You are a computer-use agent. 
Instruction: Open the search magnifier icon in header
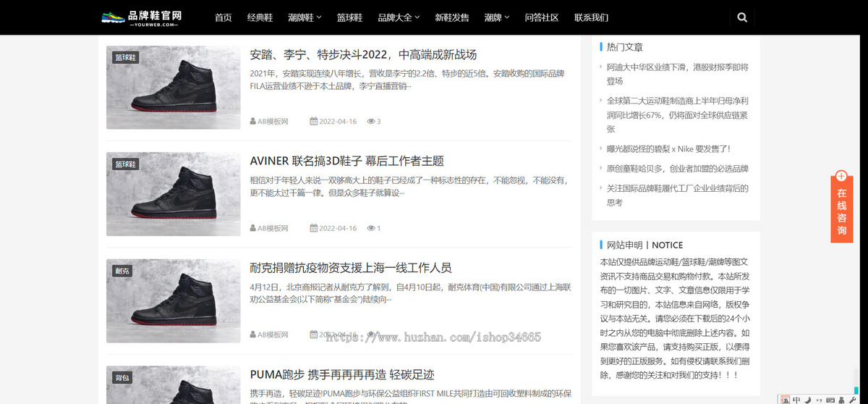pyautogui.click(x=742, y=17)
